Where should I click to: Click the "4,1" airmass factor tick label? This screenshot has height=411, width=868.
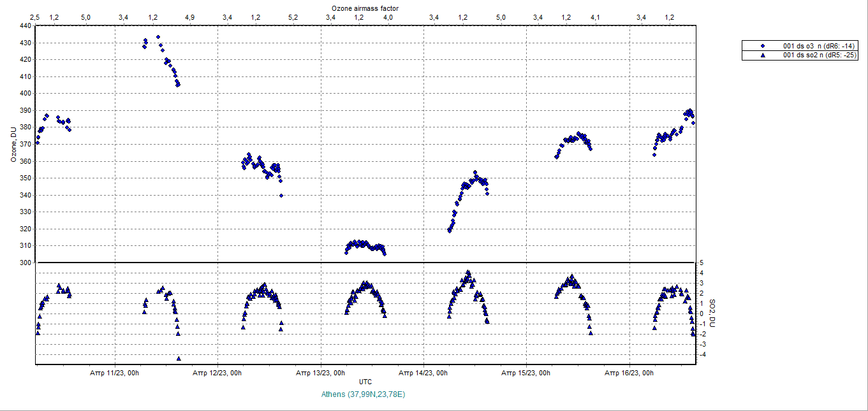(x=595, y=17)
